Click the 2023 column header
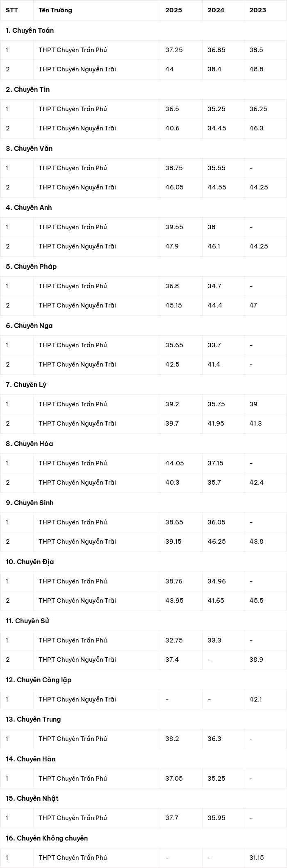Image resolution: width=287 pixels, height=868 pixels. [257, 10]
